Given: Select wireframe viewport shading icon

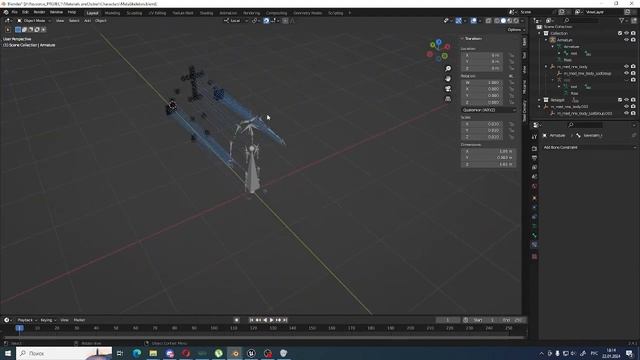Looking at the screenshot, I should click(x=497, y=21).
